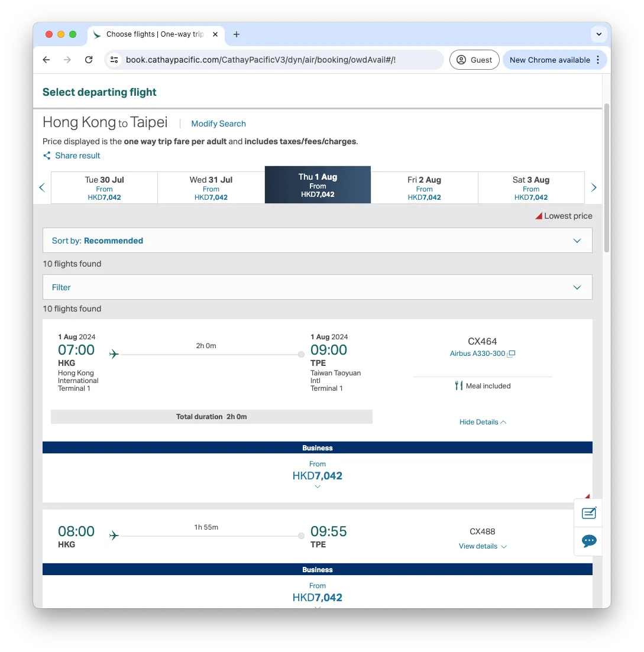Open the tab search dropdown
The image size is (644, 652).
(x=598, y=34)
